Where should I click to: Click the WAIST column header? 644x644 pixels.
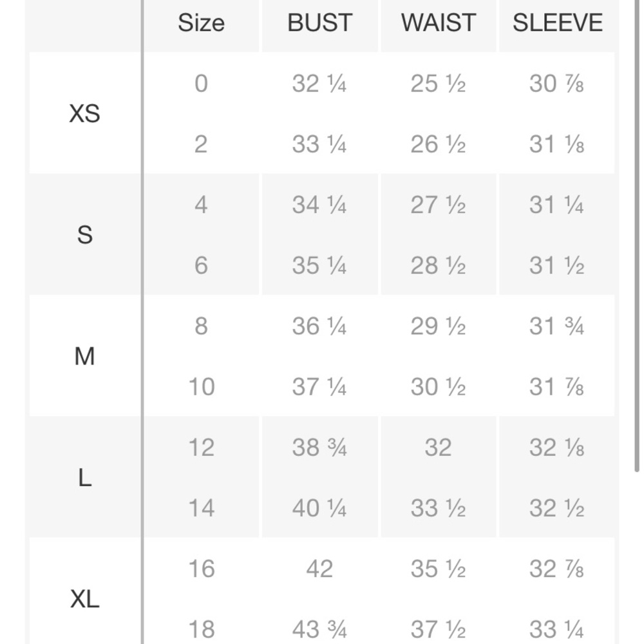tap(438, 23)
